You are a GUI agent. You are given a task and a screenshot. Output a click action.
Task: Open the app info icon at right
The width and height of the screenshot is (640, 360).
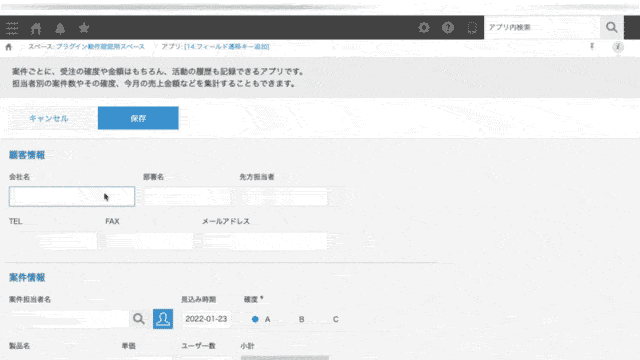pyautogui.click(x=618, y=47)
